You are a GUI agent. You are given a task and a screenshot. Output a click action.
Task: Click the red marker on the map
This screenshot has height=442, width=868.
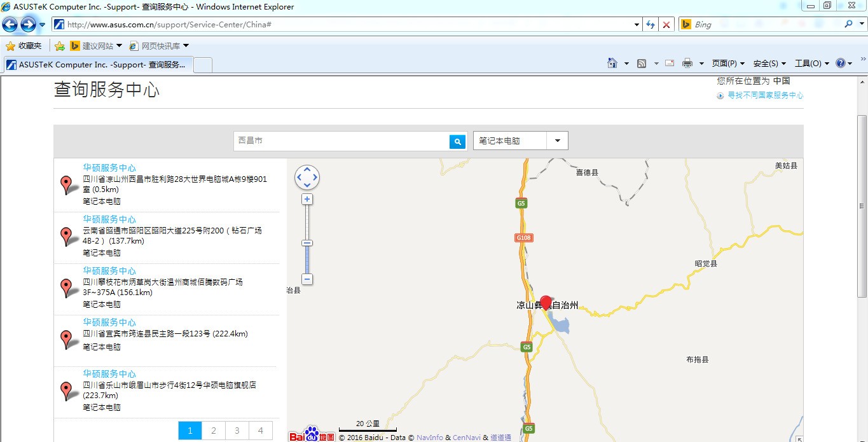[546, 303]
